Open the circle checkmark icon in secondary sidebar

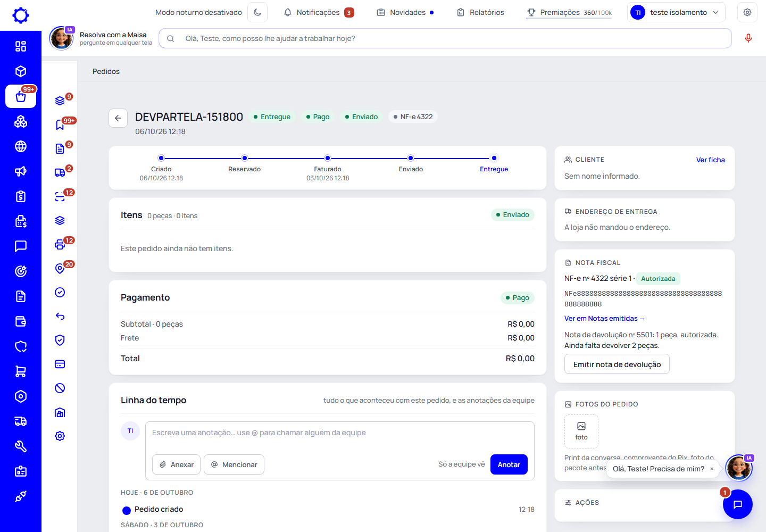point(60,292)
